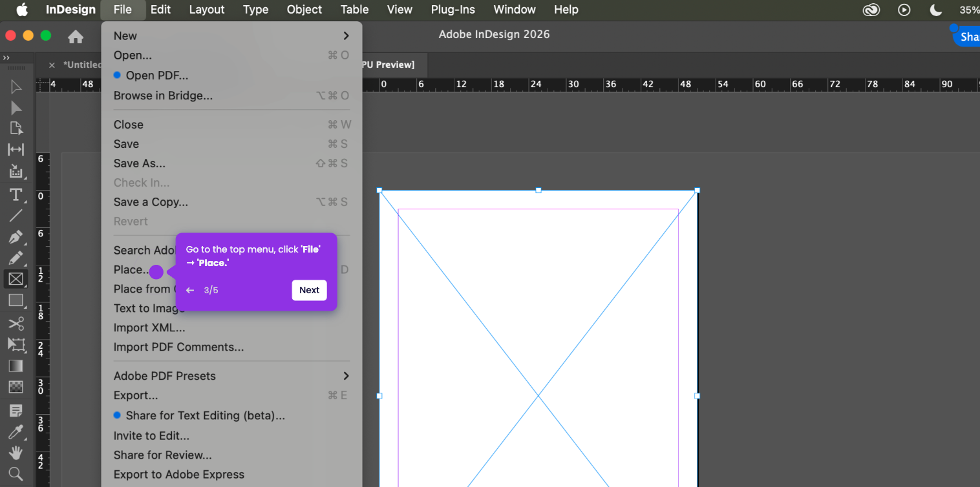Screen dimensions: 980x487
Task: Click the left-middle frame handle
Action: point(379,395)
